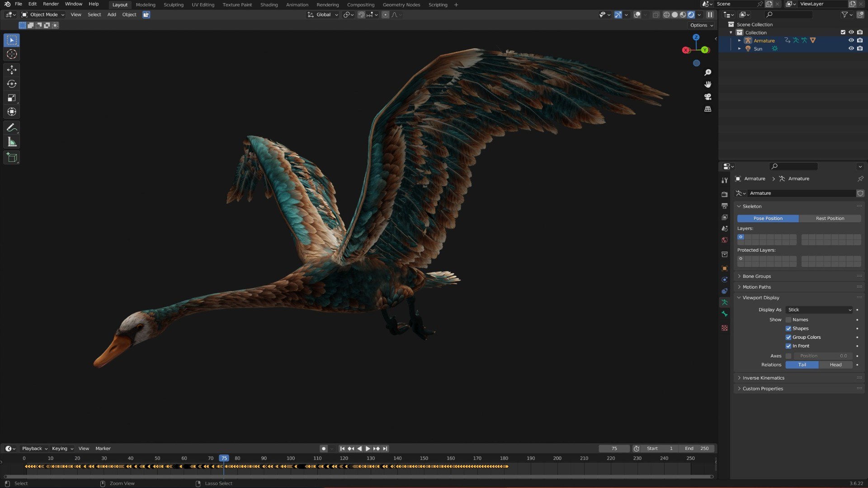Open the Render menu
Screen dimensions: 868x488
(51, 4)
